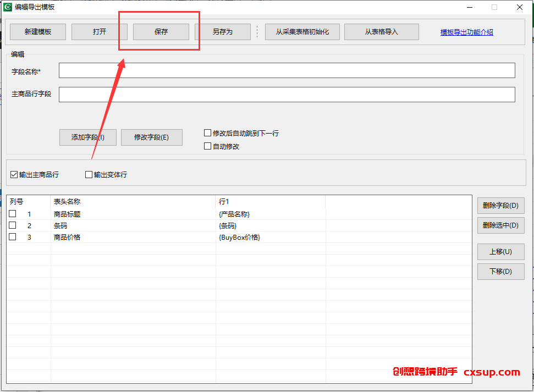Click 修改字段(E) button
The width and height of the screenshot is (534, 392).
(x=152, y=137)
